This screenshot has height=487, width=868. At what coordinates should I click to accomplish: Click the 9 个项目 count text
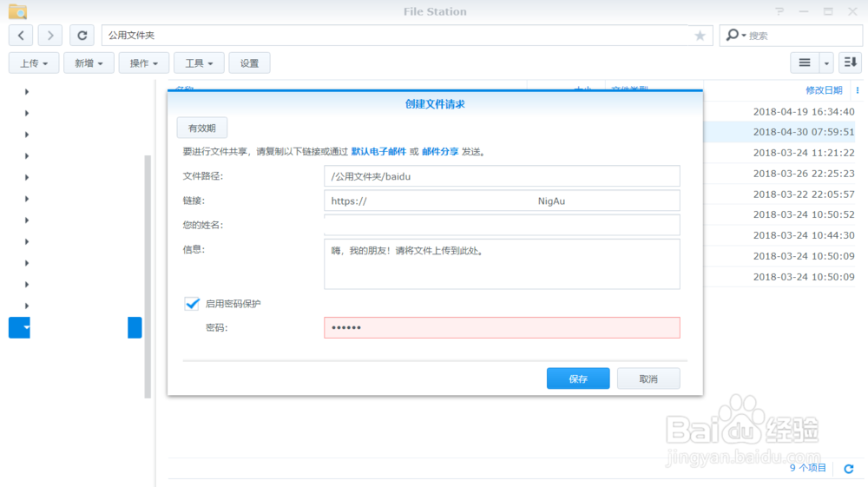pyautogui.click(x=807, y=468)
